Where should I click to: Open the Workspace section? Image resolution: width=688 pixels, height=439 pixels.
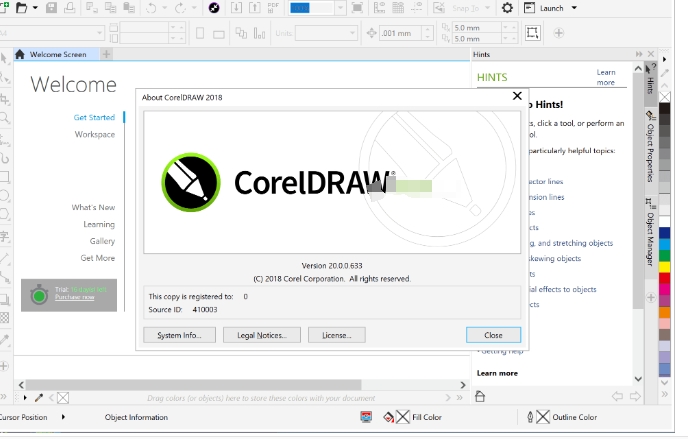click(x=95, y=134)
